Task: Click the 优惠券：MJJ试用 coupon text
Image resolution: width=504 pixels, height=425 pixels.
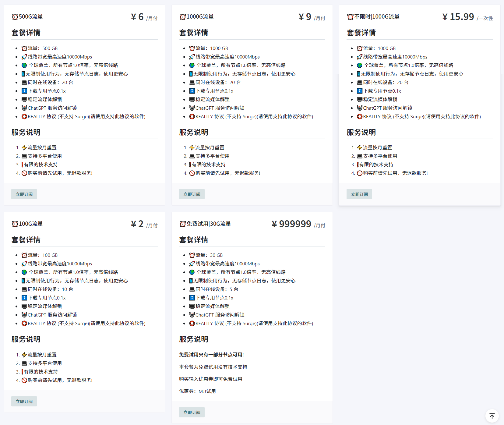Action: click(197, 391)
